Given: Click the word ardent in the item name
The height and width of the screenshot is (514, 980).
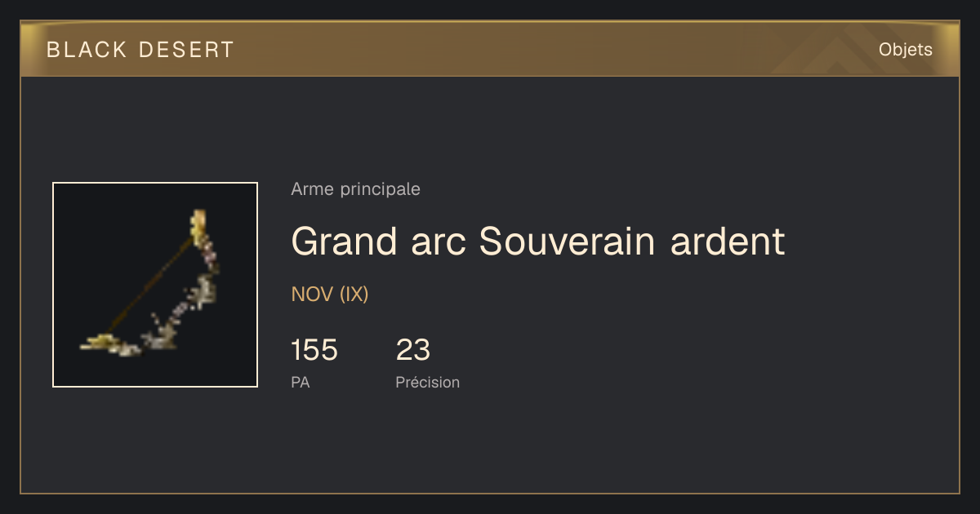Looking at the screenshot, I should pos(728,241).
